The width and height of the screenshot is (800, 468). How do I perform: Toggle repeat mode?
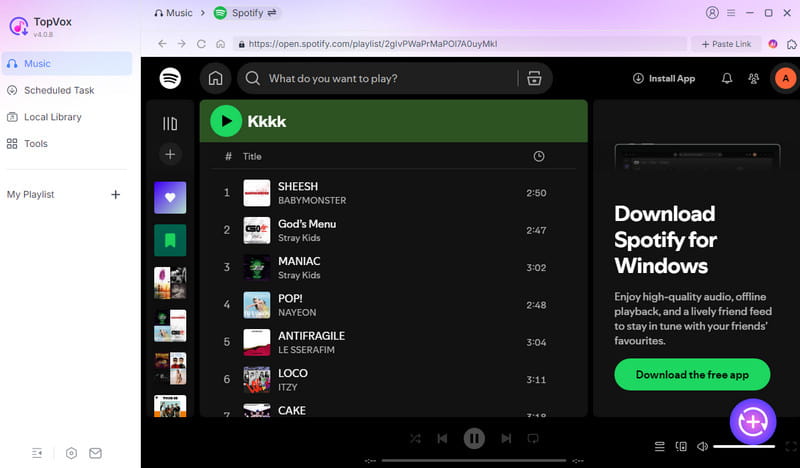point(533,438)
